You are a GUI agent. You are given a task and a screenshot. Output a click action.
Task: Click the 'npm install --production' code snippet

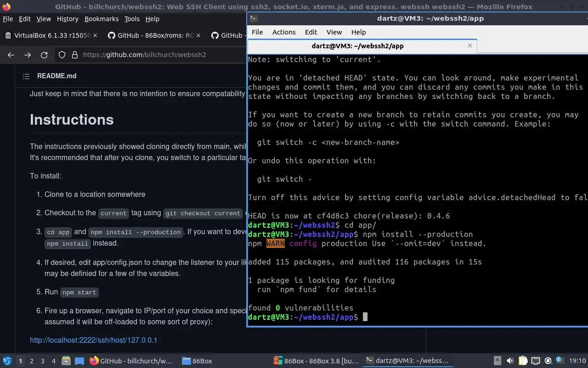tap(136, 232)
